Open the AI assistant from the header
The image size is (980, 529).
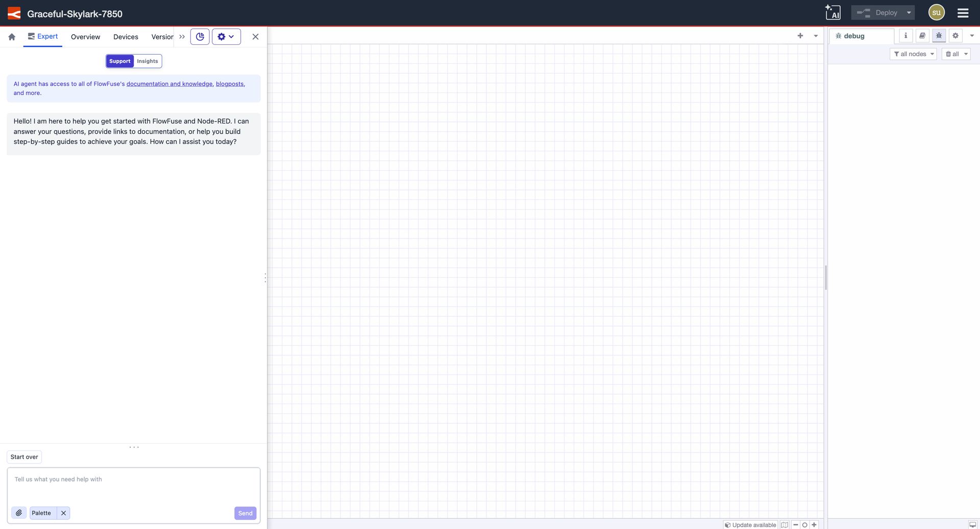[x=833, y=12]
